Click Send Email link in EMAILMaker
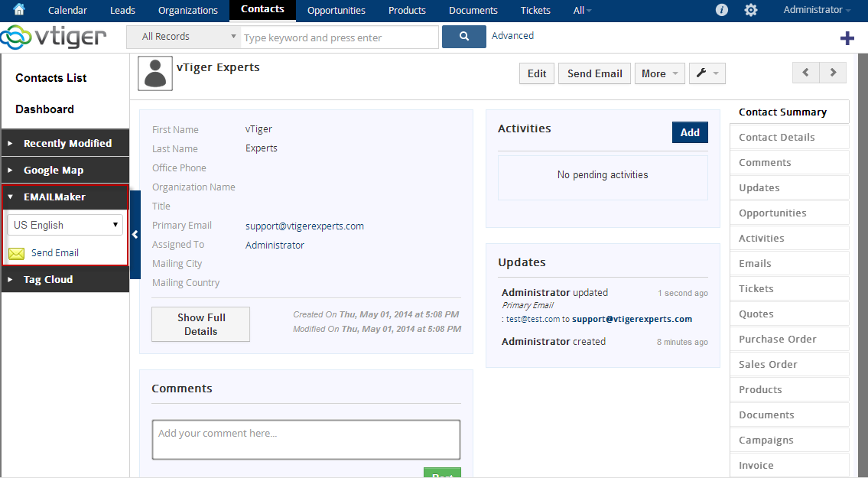 pos(55,252)
